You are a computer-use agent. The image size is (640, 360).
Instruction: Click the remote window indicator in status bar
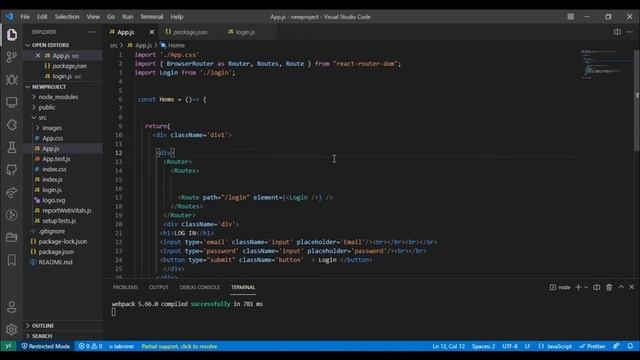pyautogui.click(x=8, y=346)
